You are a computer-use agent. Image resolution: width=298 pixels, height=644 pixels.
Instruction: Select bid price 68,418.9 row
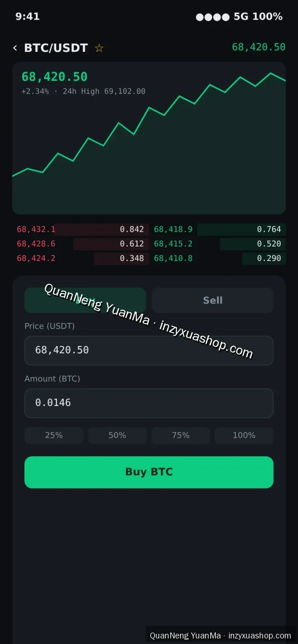[220, 230]
